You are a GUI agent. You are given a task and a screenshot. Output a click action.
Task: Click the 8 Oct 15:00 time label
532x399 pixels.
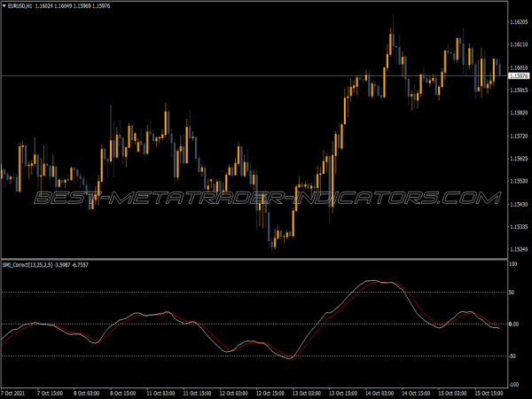pos(123,394)
